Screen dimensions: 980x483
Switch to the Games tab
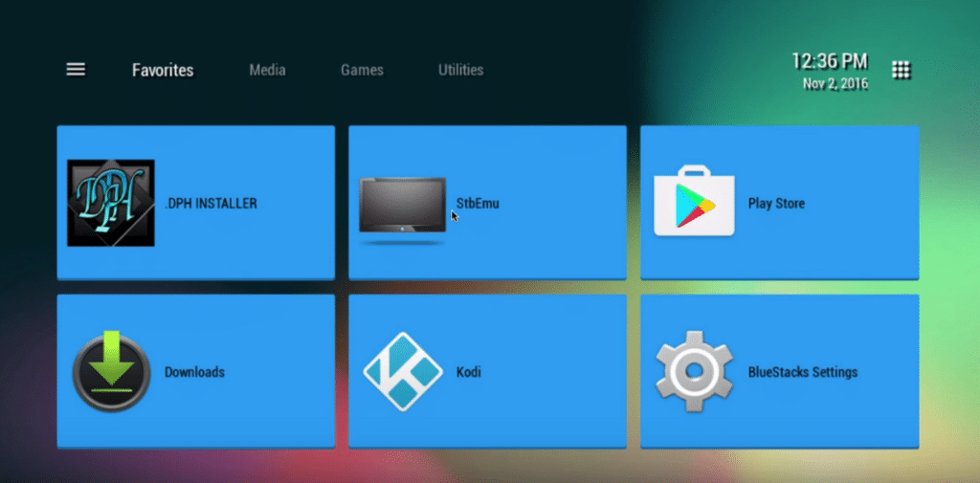click(362, 70)
